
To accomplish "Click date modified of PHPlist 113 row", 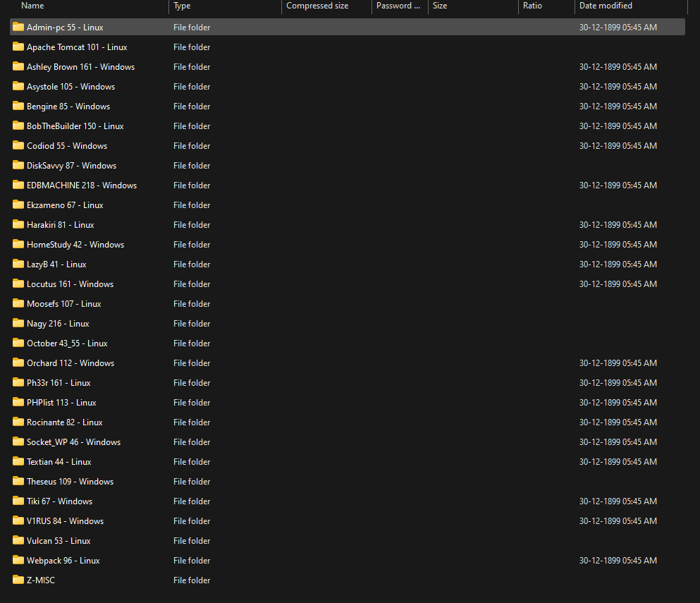I will (618, 403).
